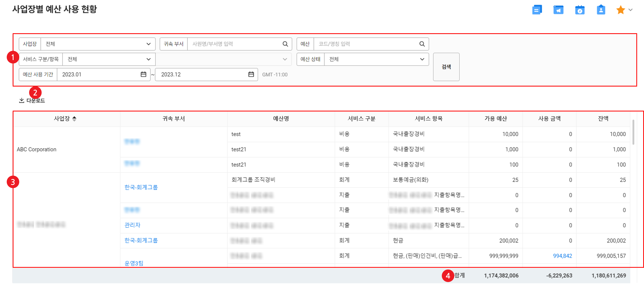Click the total used amount -6,229,263
Image resolution: width=644 pixels, height=285 pixels.
pyautogui.click(x=559, y=276)
